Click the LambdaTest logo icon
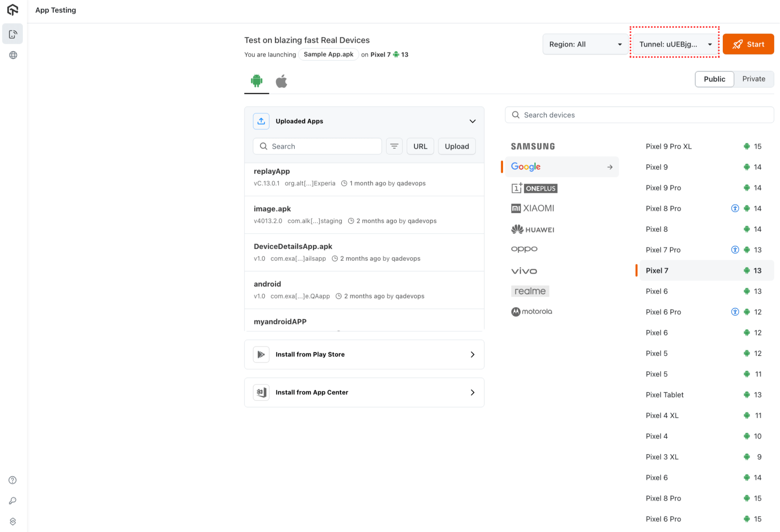This screenshot has height=532, width=780. 13,10
